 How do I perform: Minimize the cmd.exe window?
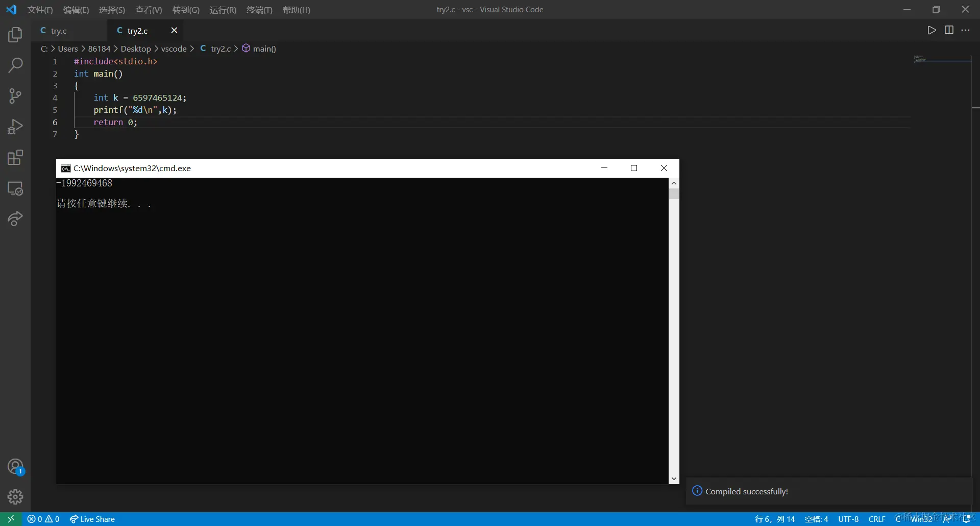[604, 168]
